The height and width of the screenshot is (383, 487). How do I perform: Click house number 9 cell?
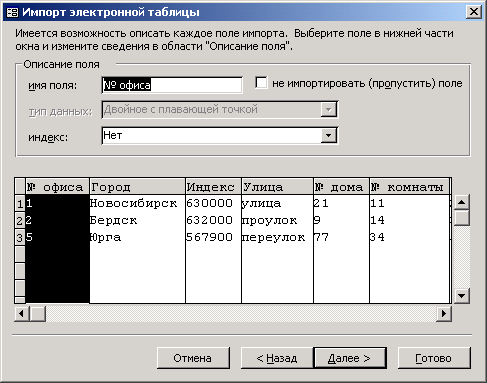coord(341,220)
